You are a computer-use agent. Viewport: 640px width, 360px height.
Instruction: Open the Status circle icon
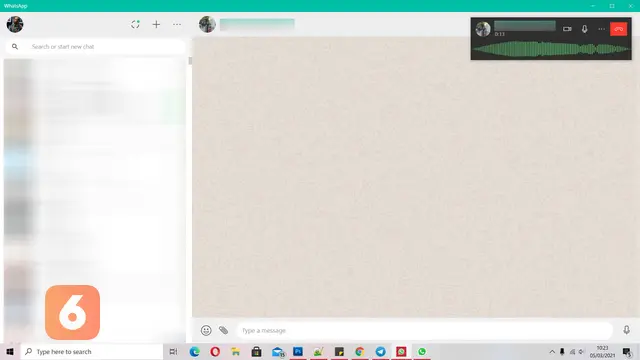coord(135,24)
